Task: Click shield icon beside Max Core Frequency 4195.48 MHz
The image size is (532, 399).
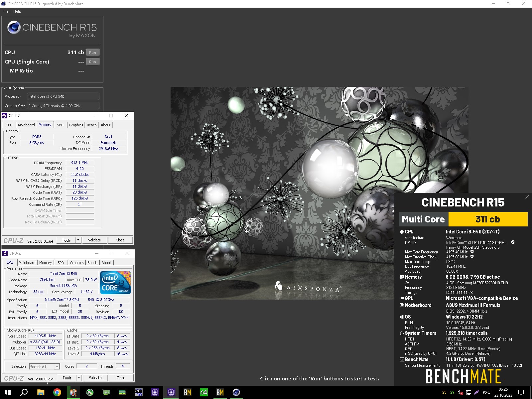Action: click(472, 252)
